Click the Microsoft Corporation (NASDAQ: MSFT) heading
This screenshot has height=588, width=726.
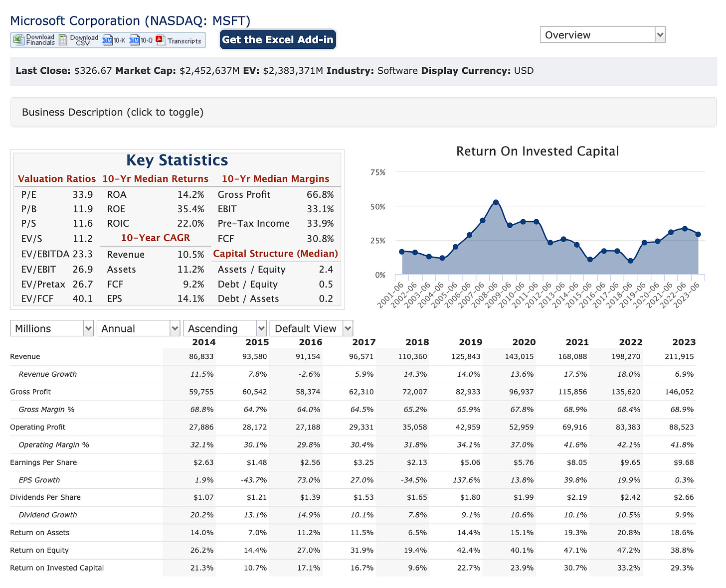tap(130, 21)
